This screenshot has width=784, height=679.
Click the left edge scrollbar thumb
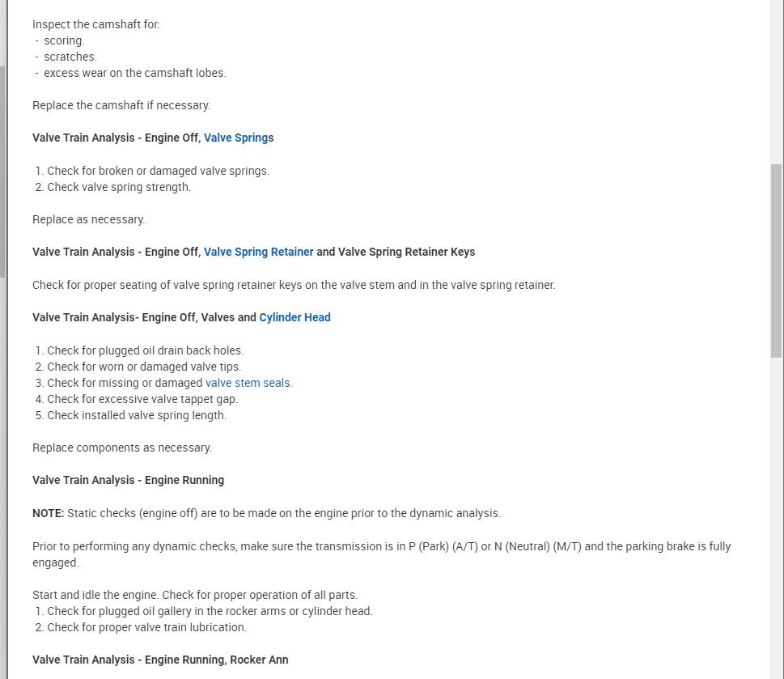click(2, 170)
